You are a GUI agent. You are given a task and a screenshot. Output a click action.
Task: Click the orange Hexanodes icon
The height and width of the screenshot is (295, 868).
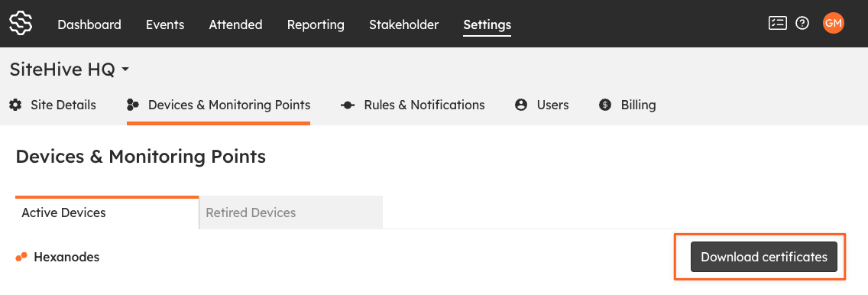coord(21,257)
